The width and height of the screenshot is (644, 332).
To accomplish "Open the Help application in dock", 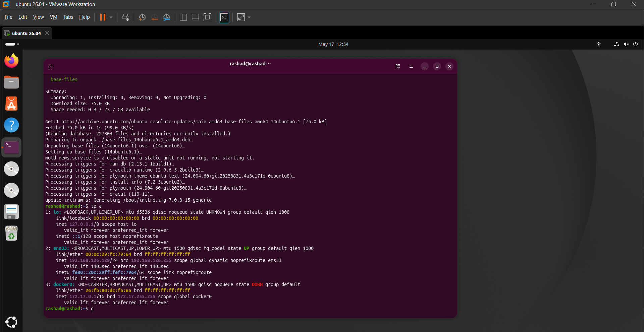I will [x=11, y=125].
